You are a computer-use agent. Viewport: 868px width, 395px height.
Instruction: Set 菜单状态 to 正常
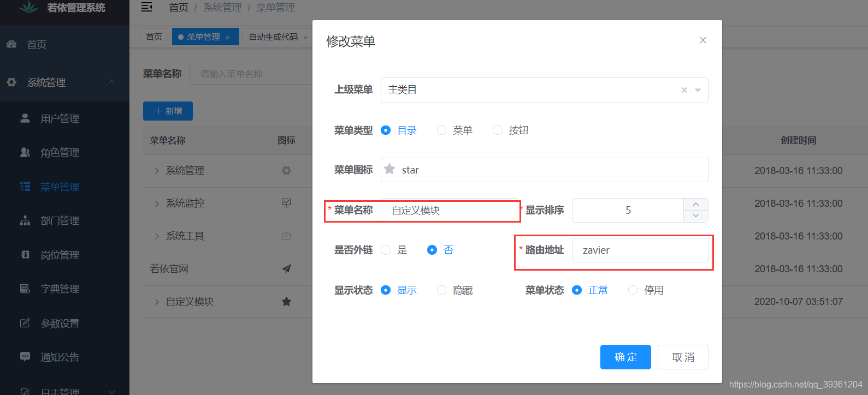click(x=577, y=290)
